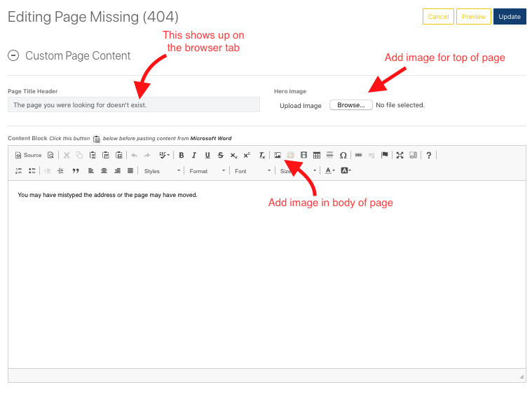Insert an anchor flag
Image resolution: width=532 pixels, height=394 pixels.
384,155
